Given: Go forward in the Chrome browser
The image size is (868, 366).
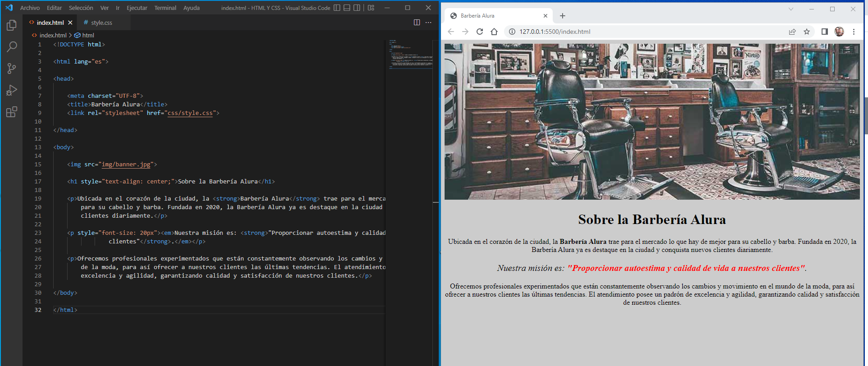Looking at the screenshot, I should [x=465, y=32].
